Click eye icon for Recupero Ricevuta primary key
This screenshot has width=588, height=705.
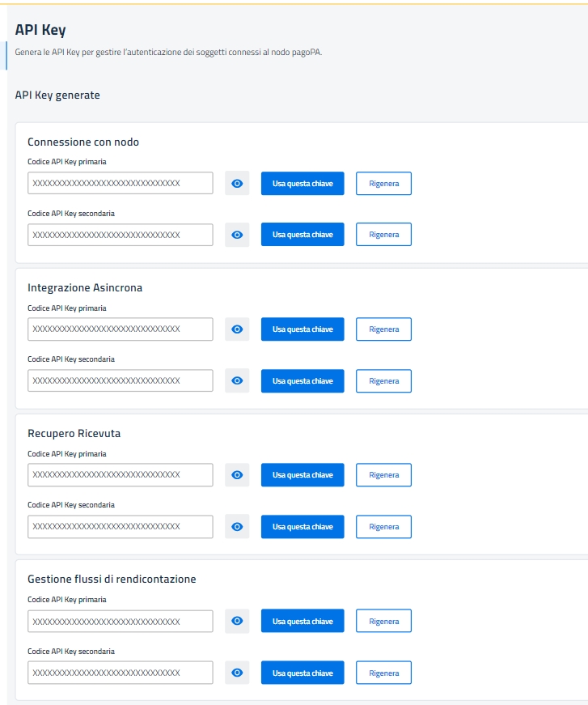[237, 475]
